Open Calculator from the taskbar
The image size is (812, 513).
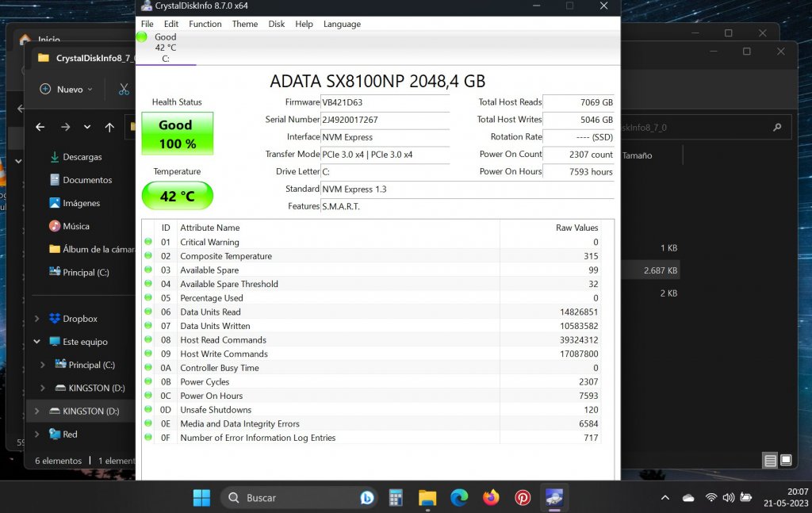396,497
